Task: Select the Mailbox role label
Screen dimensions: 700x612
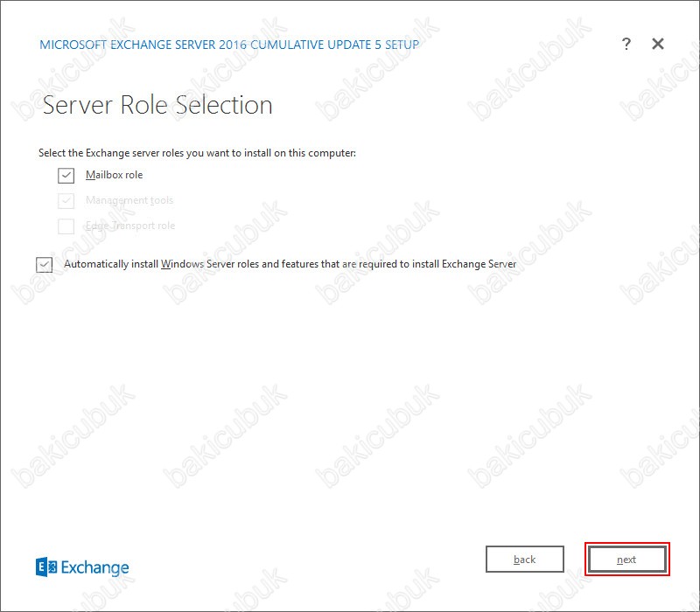Action: pyautogui.click(x=115, y=175)
